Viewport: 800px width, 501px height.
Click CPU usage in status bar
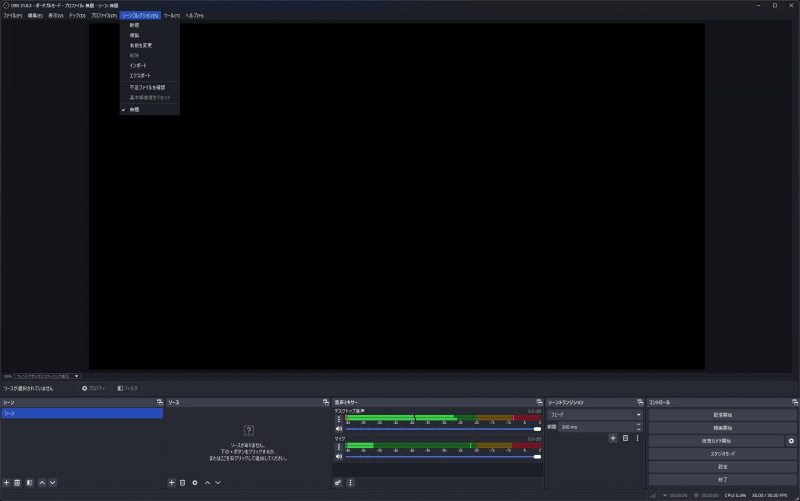[x=735, y=495]
